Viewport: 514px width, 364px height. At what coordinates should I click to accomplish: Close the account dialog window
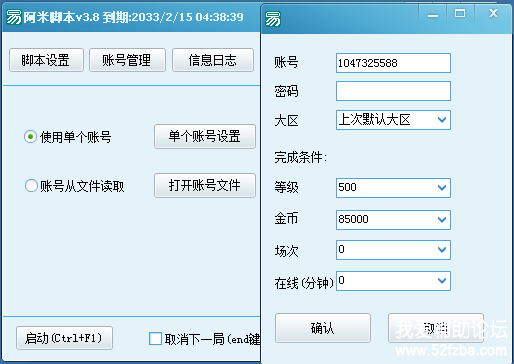pos(493,14)
